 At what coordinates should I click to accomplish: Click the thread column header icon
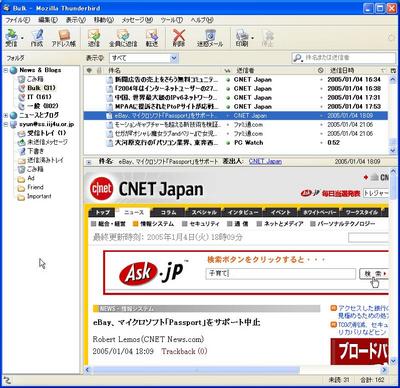[89, 70]
